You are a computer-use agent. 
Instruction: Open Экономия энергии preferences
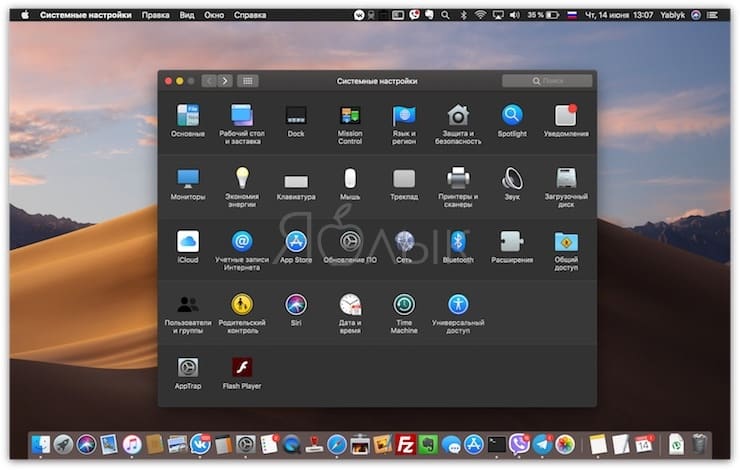pos(242,187)
